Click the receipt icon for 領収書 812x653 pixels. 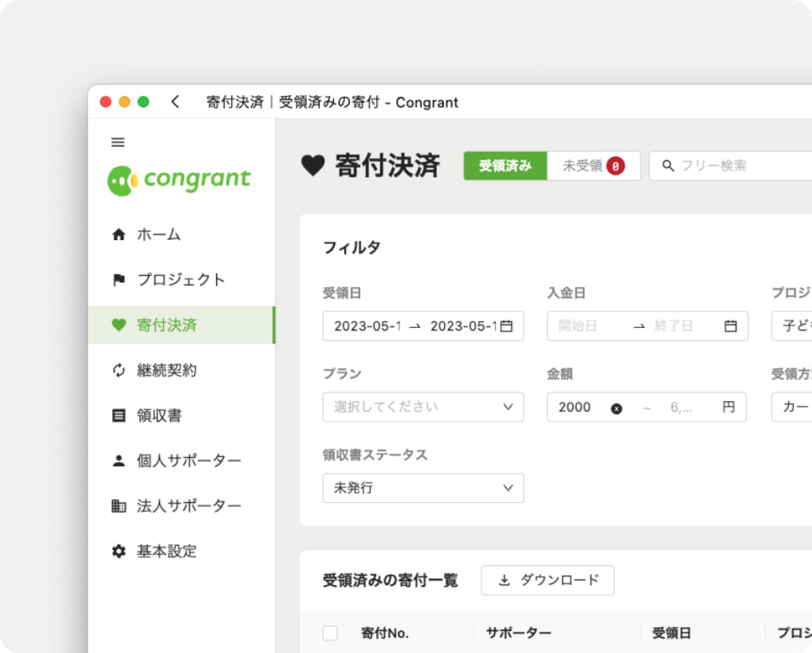[x=119, y=415]
